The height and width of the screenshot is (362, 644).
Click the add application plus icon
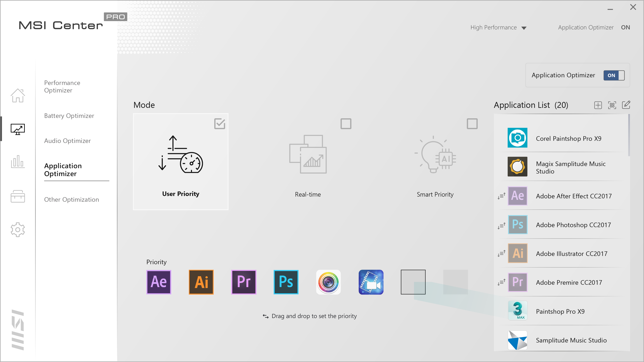click(598, 105)
